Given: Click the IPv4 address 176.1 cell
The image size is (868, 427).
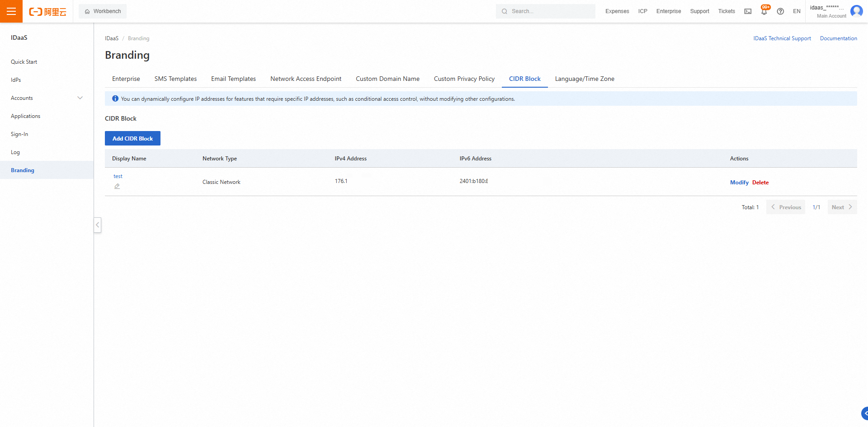Looking at the screenshot, I should point(341,181).
